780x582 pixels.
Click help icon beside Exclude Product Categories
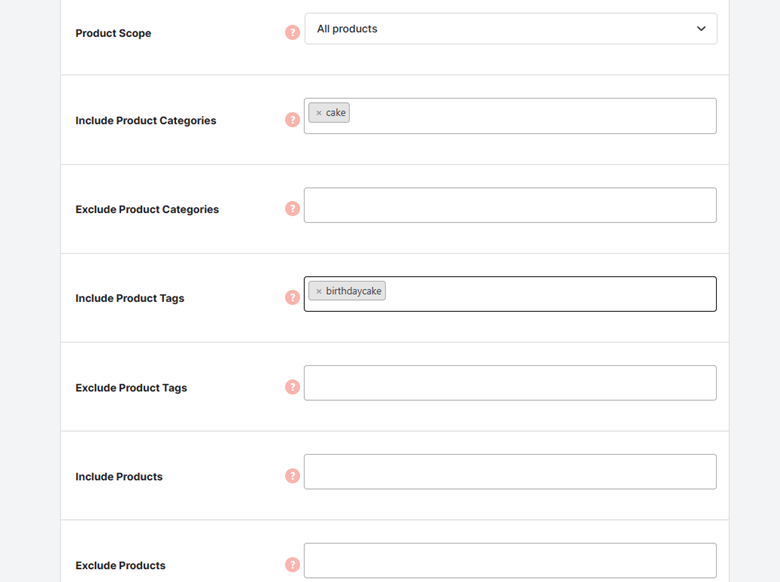coord(292,208)
